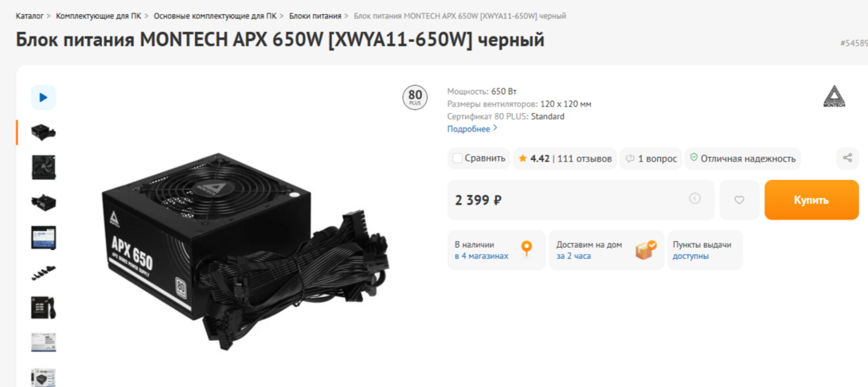Click the Купить button
868x387 pixels.
pos(811,200)
